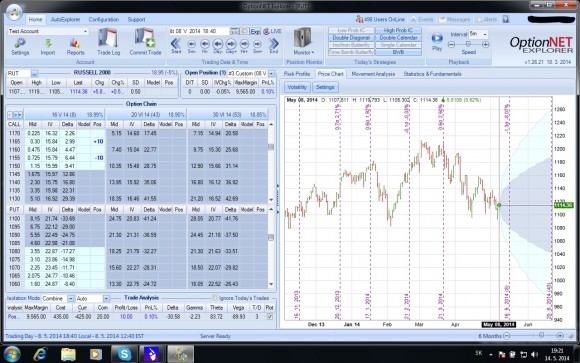Image resolution: width=580 pixels, height=363 pixels.
Task: Select the Double Diagonal strategy
Action: [351, 38]
